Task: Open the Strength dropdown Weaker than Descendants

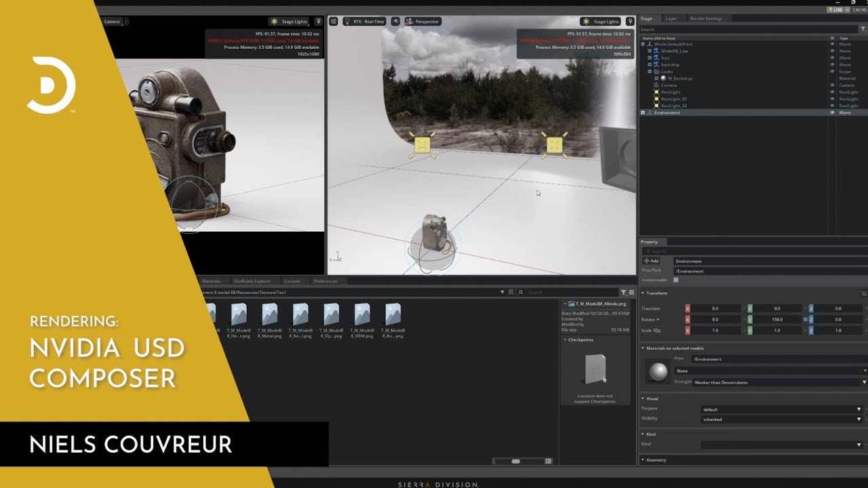Action: [780, 382]
